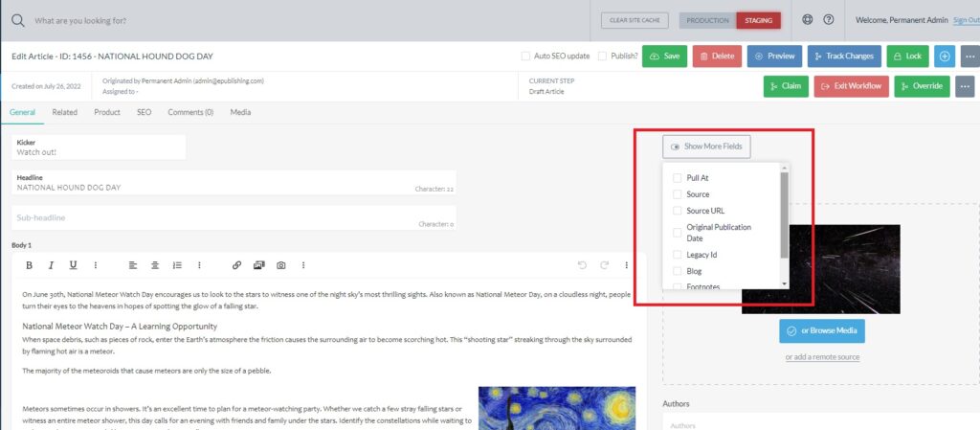Switch to the SEO tab
Viewport: 980px width, 430px height.
(x=144, y=112)
